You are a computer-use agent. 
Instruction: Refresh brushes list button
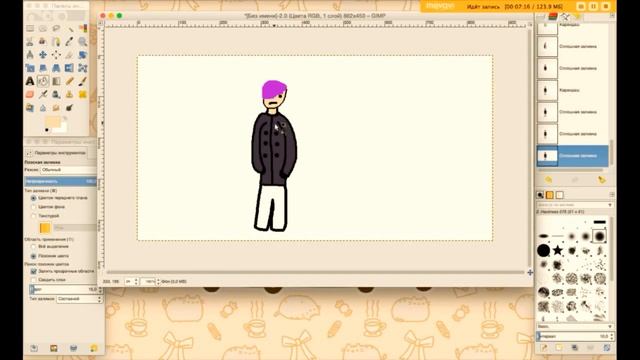click(x=607, y=348)
